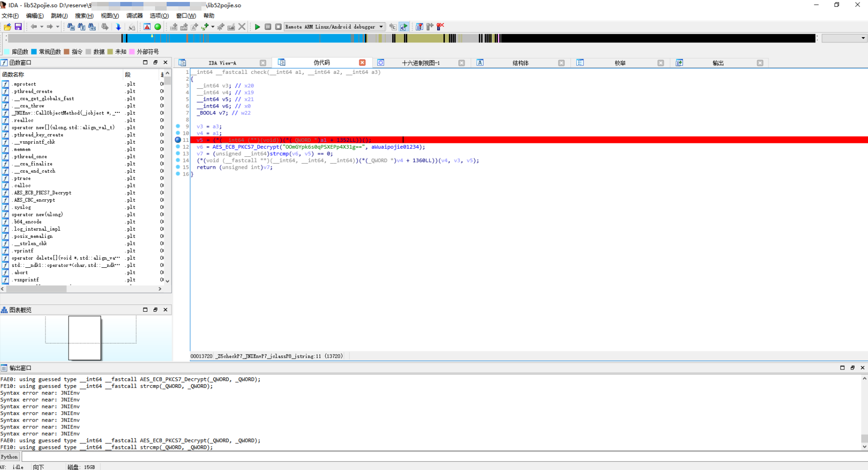Switch to the 结构体 tab
The image size is (868, 470).
tap(521, 63)
